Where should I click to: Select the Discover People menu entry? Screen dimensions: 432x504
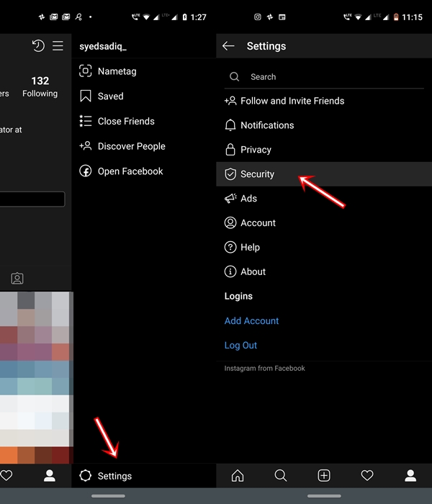tap(144, 146)
